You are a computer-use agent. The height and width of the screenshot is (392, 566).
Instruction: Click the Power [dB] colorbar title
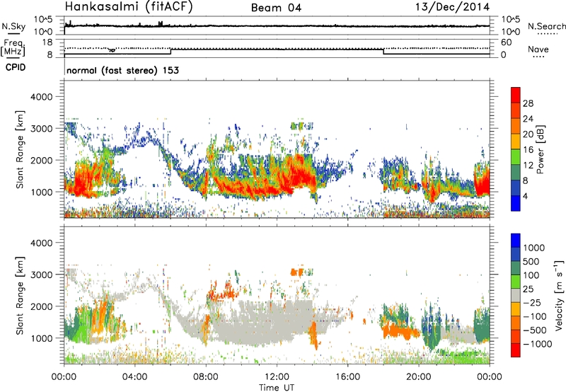click(540, 149)
